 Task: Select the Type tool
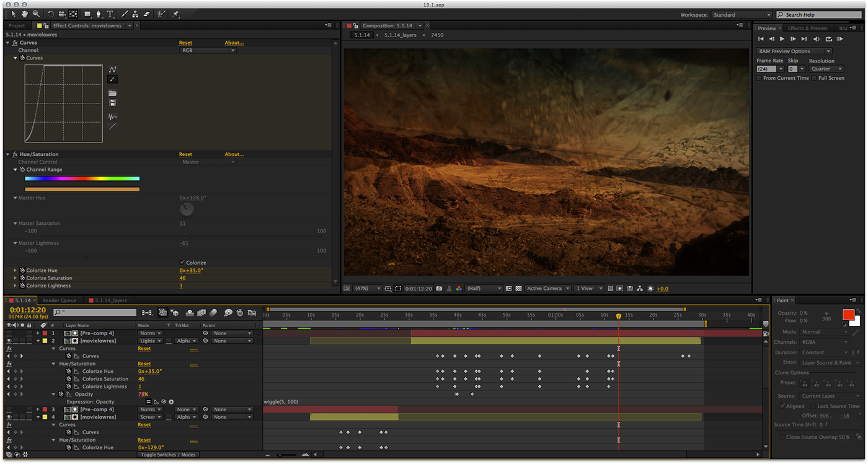110,14
